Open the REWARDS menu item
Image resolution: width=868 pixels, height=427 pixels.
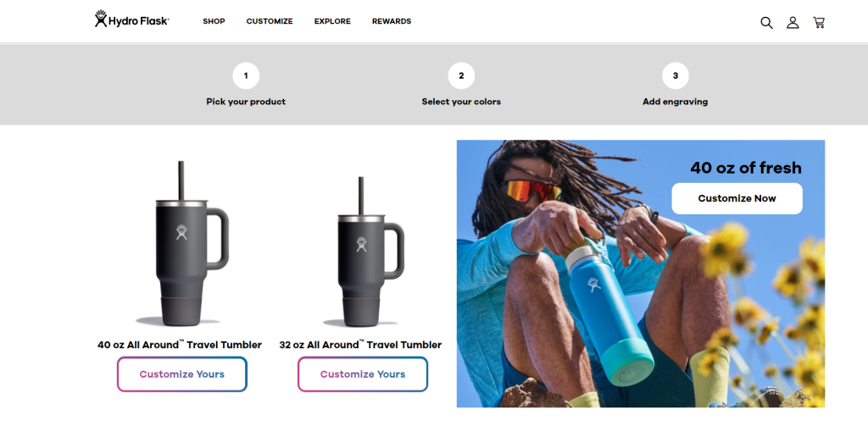click(x=392, y=21)
